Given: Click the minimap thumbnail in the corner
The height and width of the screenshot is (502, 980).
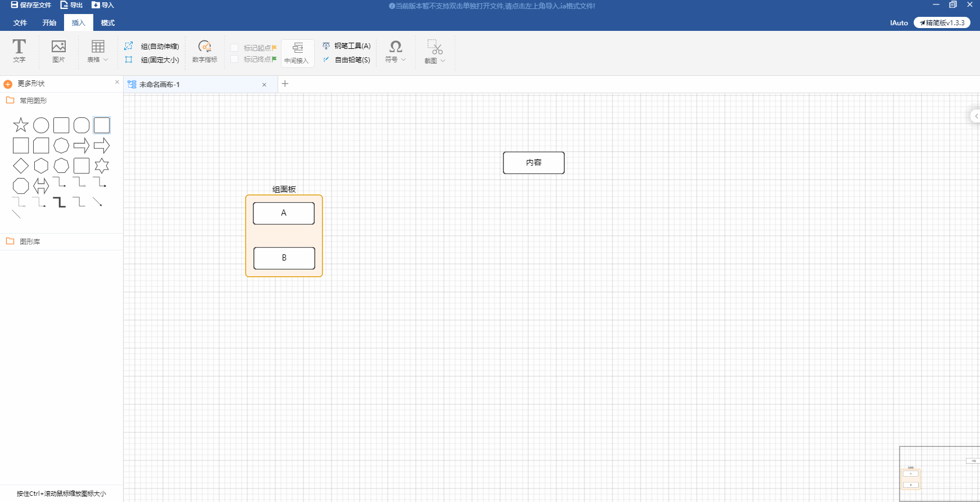Looking at the screenshot, I should click(x=940, y=474).
